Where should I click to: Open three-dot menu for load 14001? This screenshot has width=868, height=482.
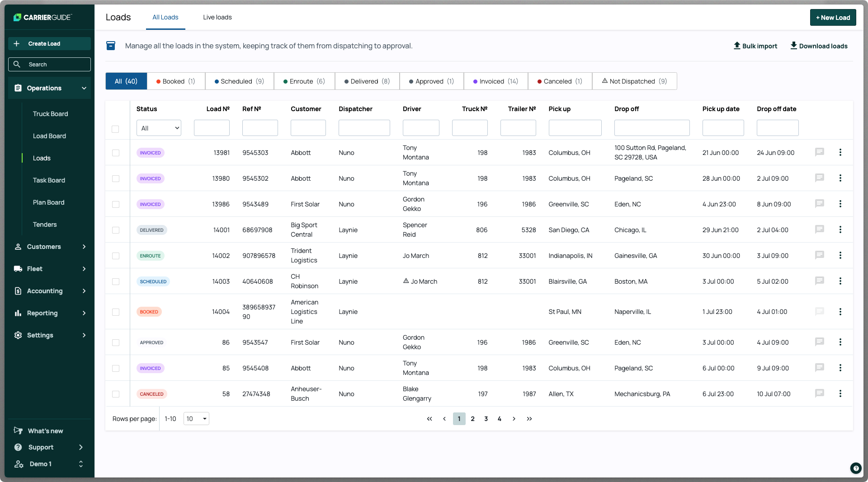(x=840, y=229)
